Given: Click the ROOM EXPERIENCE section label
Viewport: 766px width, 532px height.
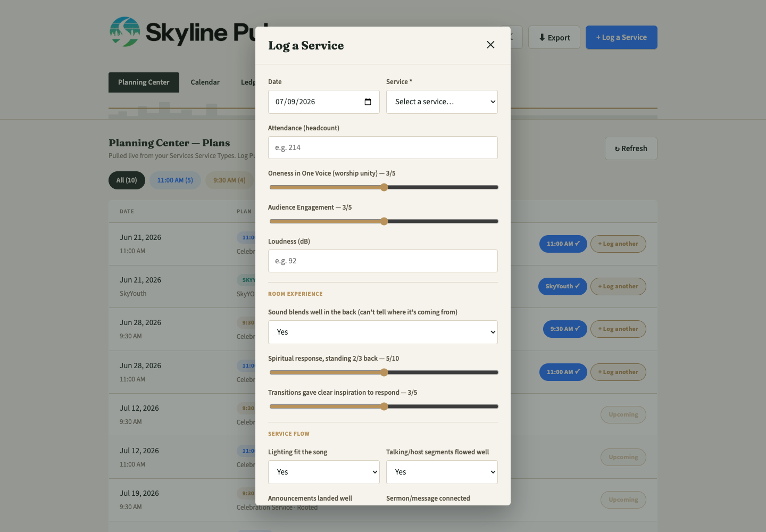Looking at the screenshot, I should 295,294.
